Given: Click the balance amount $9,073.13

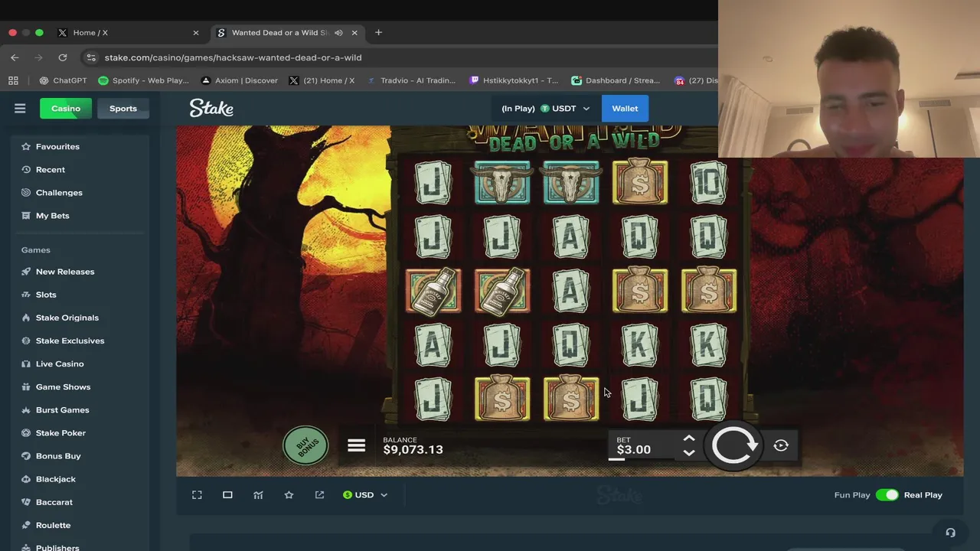Looking at the screenshot, I should click(x=413, y=450).
